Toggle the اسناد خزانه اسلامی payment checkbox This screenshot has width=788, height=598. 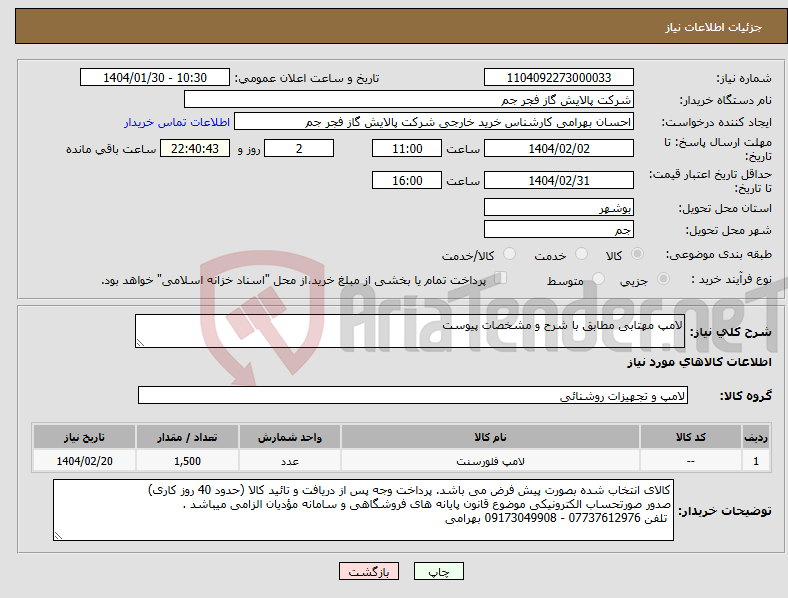[x=501, y=278]
